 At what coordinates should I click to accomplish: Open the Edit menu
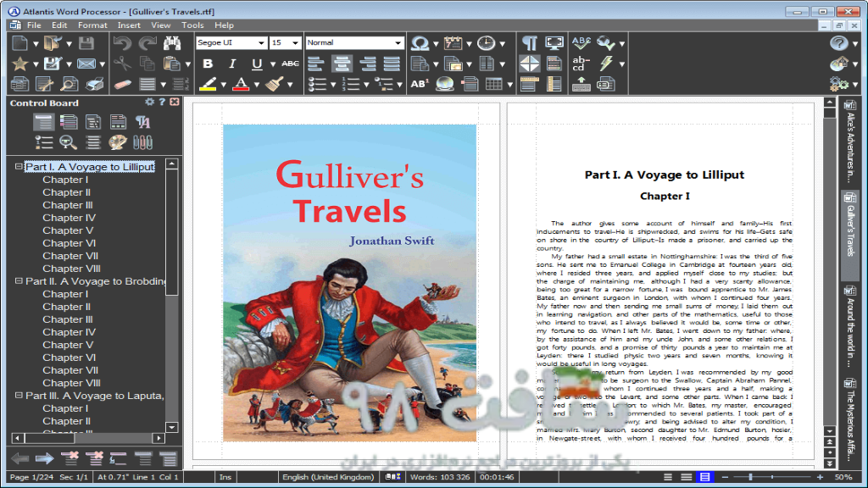(59, 25)
